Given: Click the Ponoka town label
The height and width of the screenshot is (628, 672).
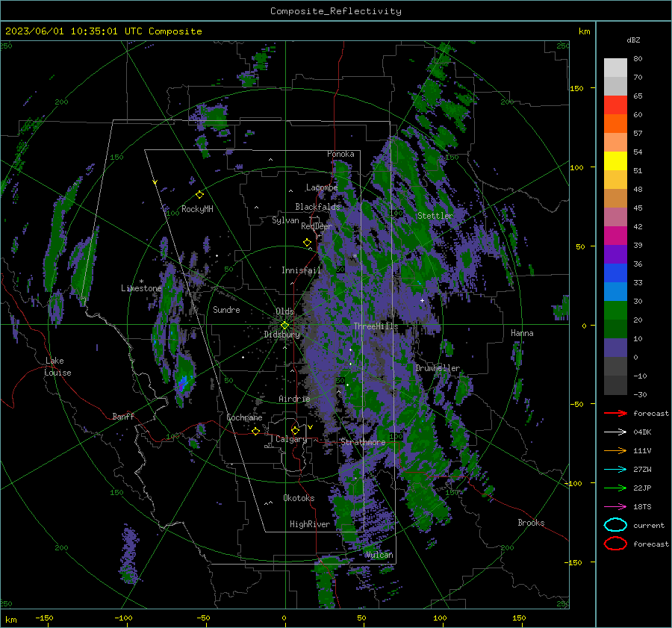Looking at the screenshot, I should coord(340,154).
